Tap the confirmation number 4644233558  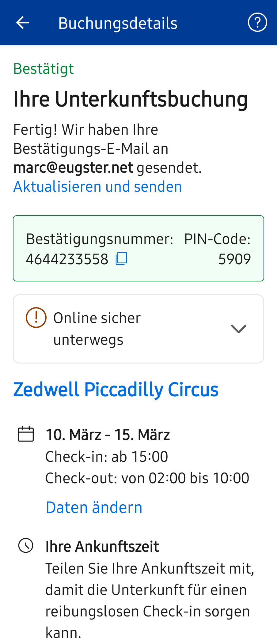67,259
